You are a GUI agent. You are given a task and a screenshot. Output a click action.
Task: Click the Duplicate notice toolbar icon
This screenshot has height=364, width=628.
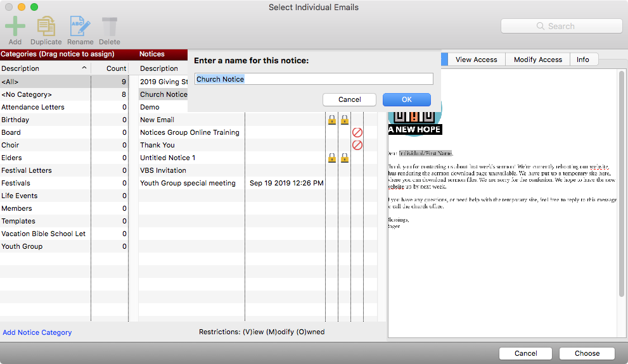(x=46, y=27)
